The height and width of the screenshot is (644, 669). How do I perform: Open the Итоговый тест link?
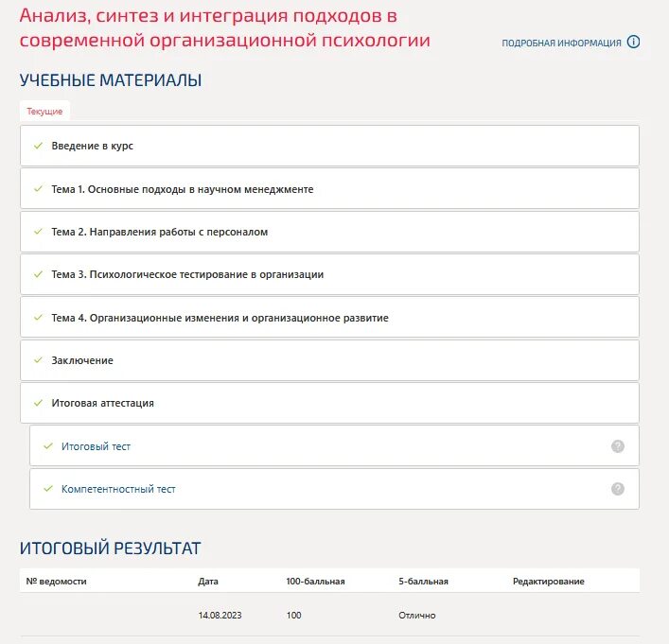point(96,446)
